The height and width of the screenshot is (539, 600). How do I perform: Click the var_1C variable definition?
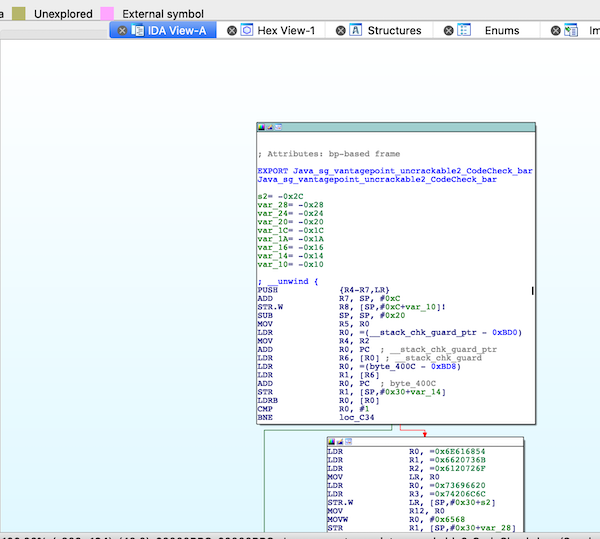[x=290, y=230]
